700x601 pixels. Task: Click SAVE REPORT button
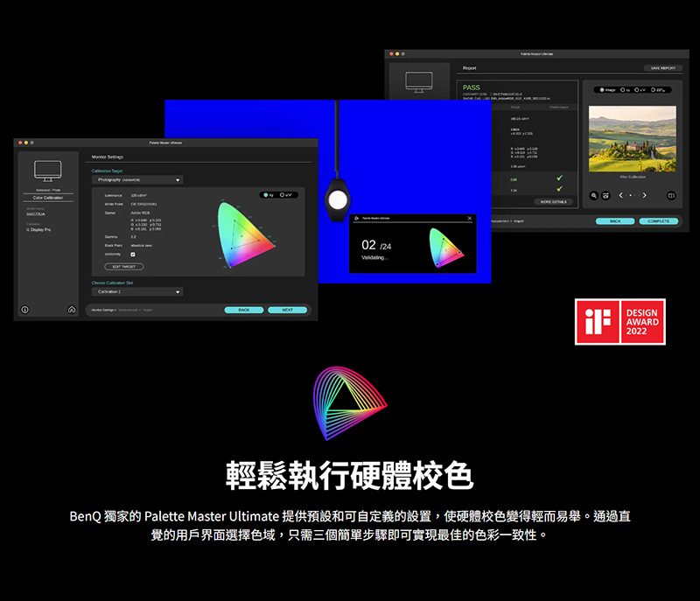point(663,68)
